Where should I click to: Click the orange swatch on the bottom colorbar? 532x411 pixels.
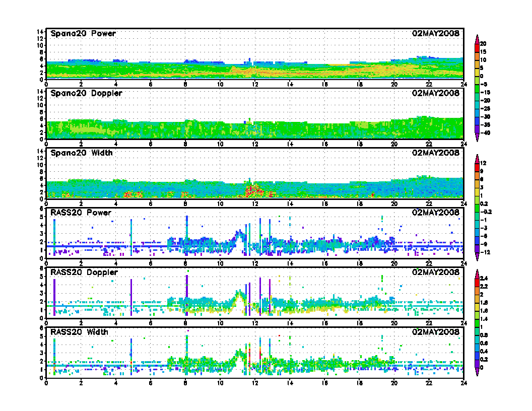click(x=477, y=291)
